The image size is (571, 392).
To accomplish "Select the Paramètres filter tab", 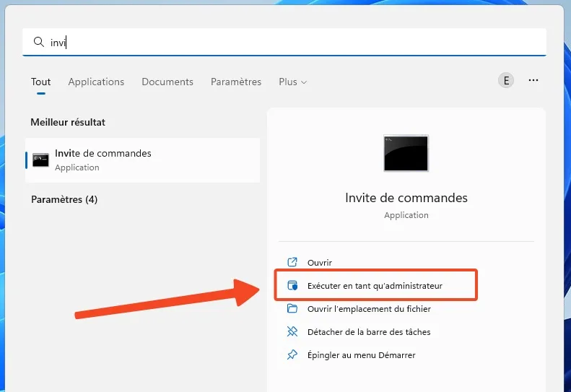I will 236,82.
